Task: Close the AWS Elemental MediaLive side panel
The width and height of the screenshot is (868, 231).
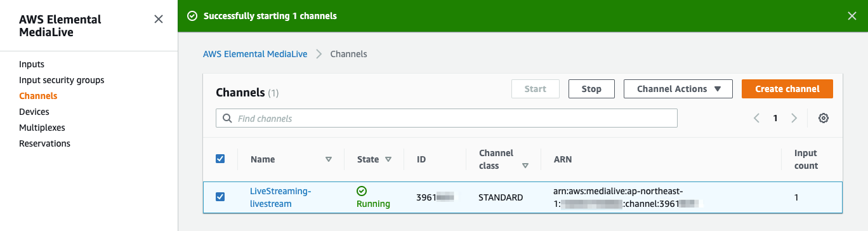Action: pos(159,19)
